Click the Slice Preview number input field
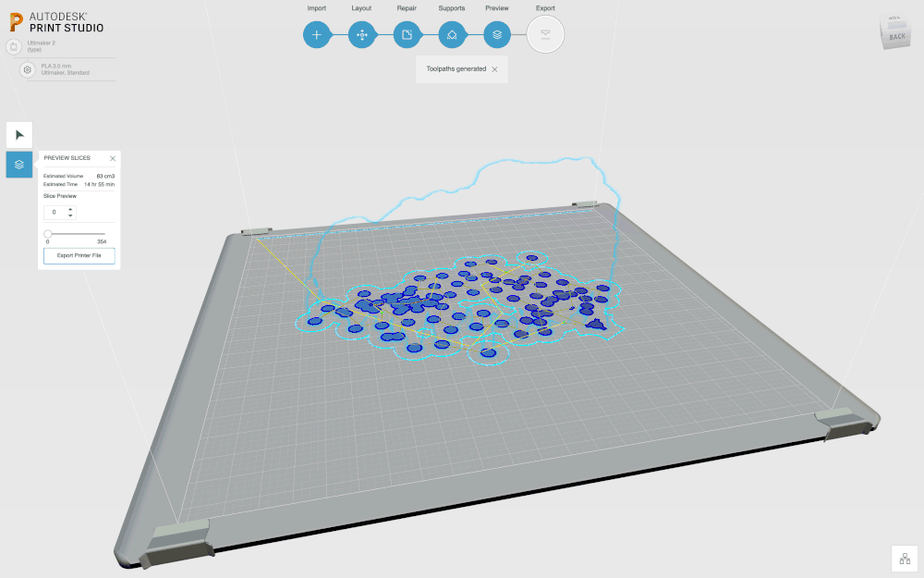 55,212
